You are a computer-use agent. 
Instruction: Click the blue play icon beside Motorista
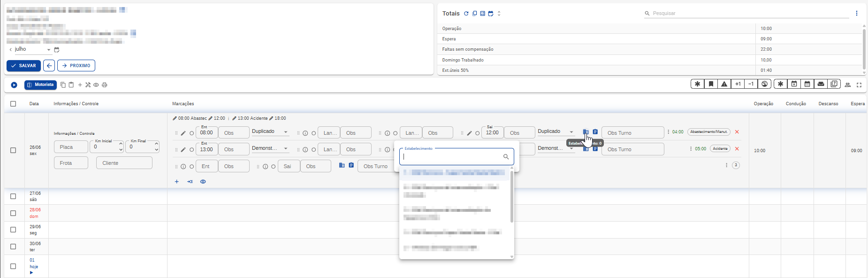click(x=14, y=85)
